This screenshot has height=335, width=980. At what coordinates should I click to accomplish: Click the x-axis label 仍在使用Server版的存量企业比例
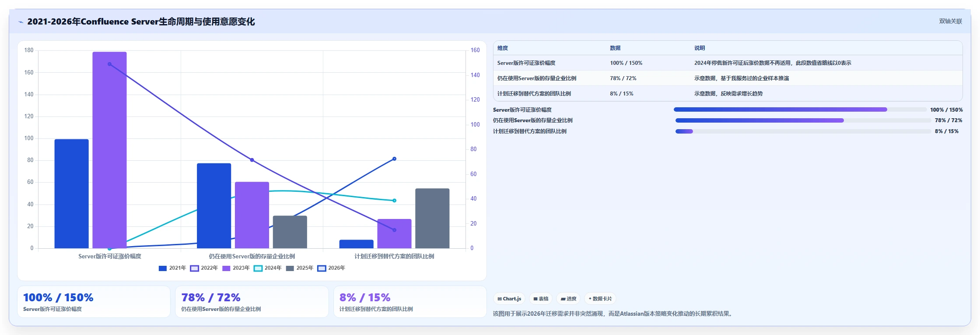[x=252, y=256]
